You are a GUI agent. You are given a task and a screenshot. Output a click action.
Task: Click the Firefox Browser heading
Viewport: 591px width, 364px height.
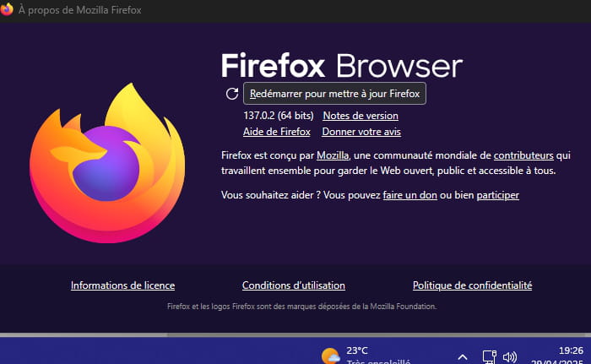click(342, 66)
